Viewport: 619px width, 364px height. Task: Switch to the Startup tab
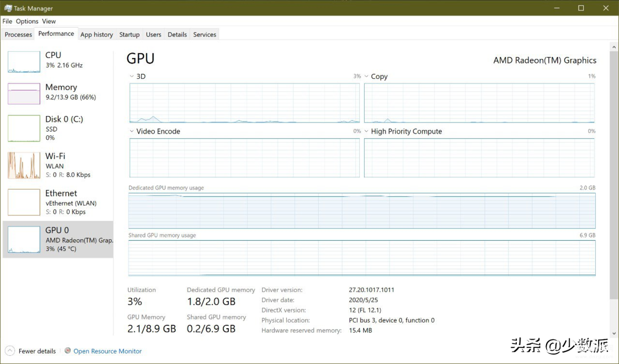coord(129,35)
